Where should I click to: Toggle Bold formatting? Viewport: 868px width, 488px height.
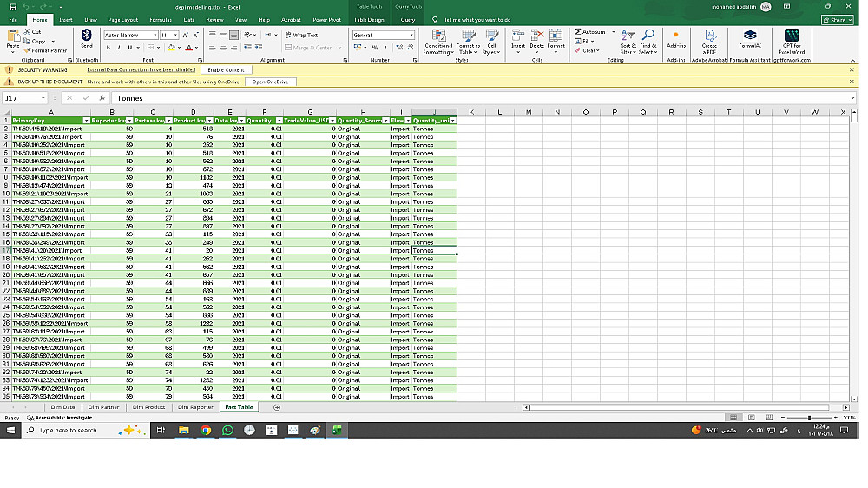point(108,48)
